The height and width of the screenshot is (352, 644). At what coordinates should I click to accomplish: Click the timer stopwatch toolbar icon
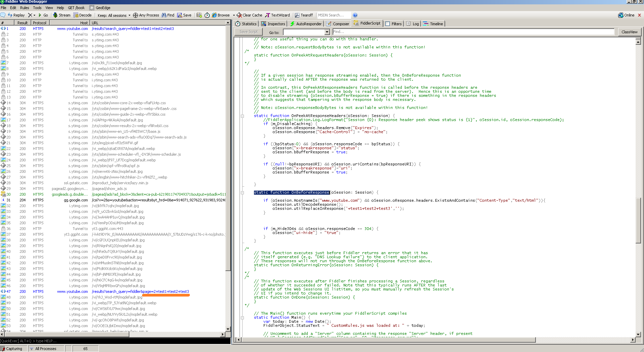pyautogui.click(x=207, y=15)
